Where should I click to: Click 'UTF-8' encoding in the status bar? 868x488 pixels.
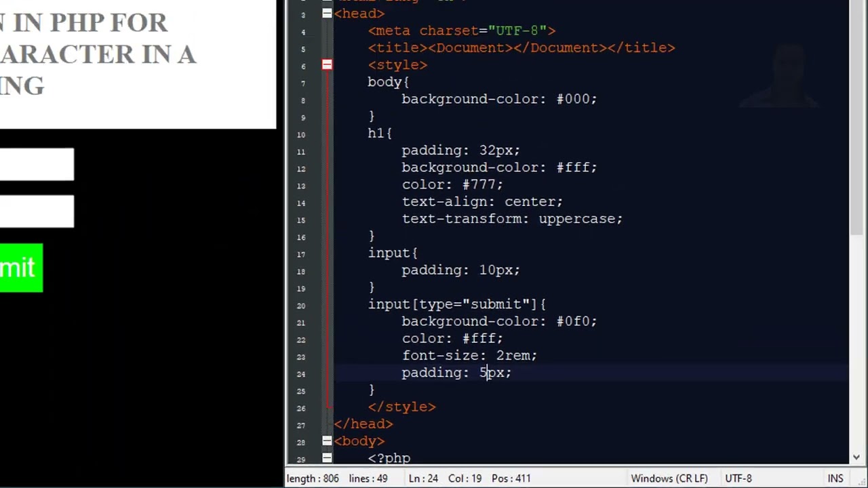[738, 479]
